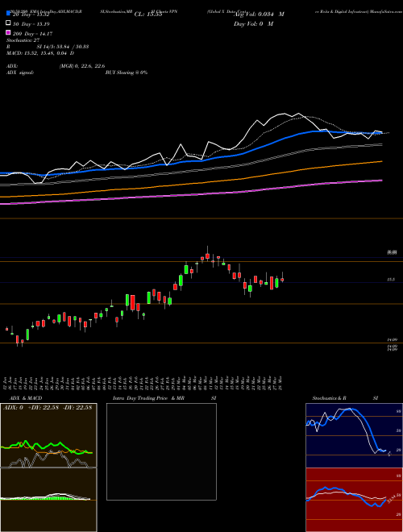The width and height of the screenshot is (403, 532).
Task: Click the blue Stochastics chart panel
Action: [x=354, y=435]
